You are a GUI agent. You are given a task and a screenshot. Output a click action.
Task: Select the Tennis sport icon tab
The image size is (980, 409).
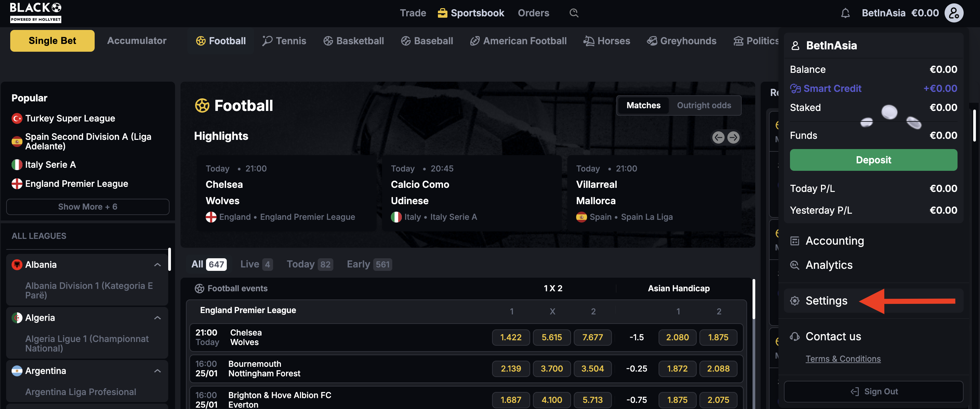tap(284, 41)
